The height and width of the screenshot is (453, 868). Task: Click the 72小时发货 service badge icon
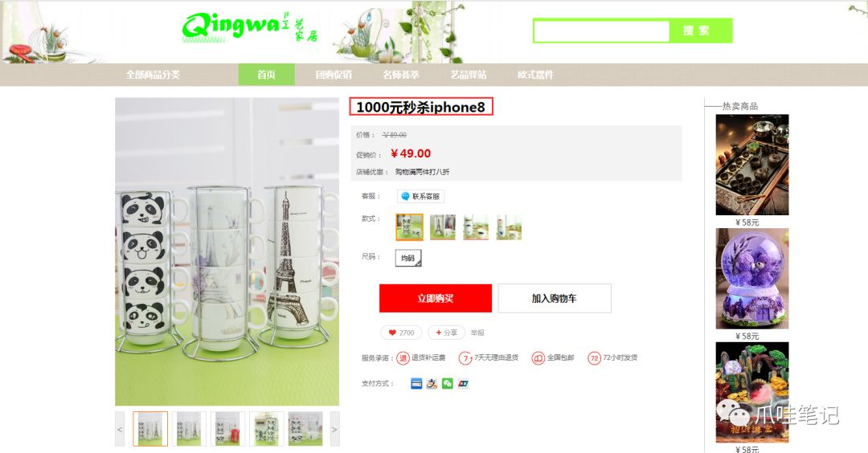point(594,358)
